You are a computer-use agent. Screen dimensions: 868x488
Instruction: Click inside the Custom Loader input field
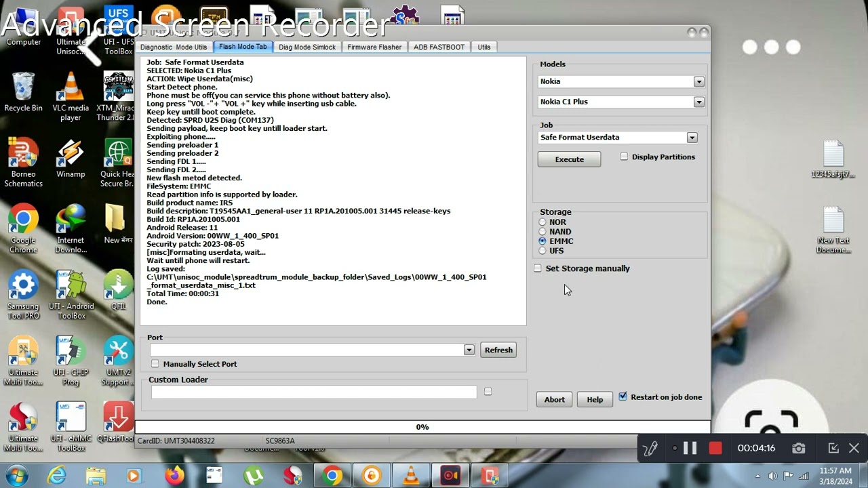point(314,392)
